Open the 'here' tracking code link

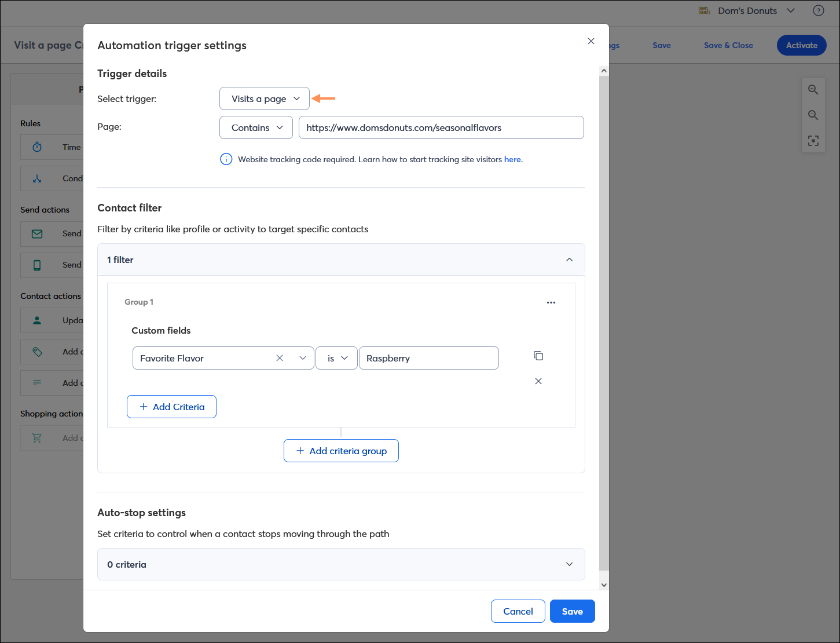(512, 159)
